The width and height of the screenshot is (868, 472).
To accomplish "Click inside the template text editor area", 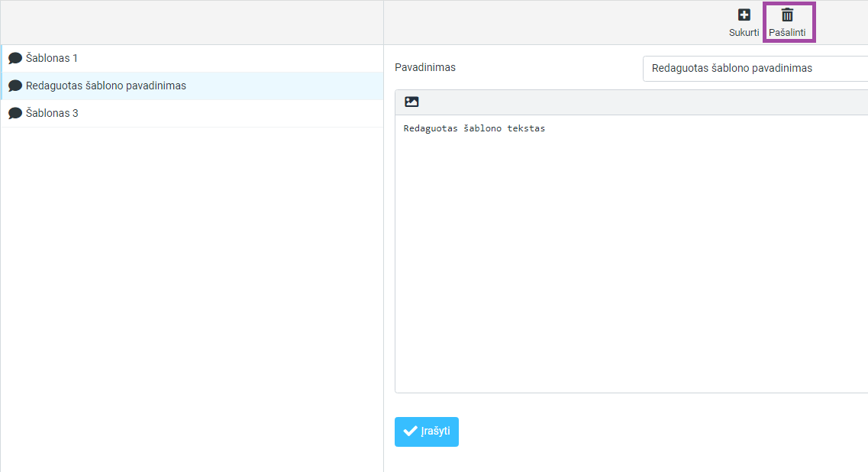I will click(631, 254).
